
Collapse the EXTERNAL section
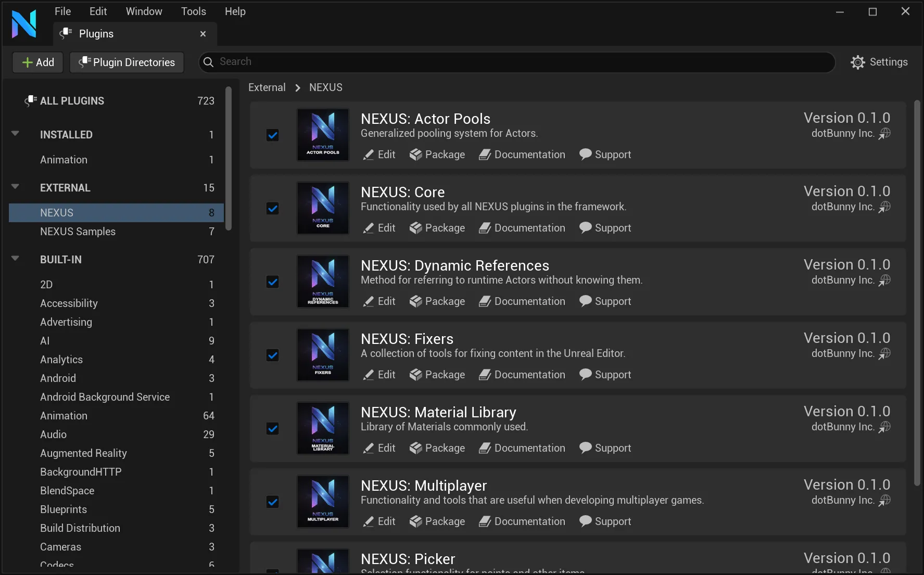(15, 187)
